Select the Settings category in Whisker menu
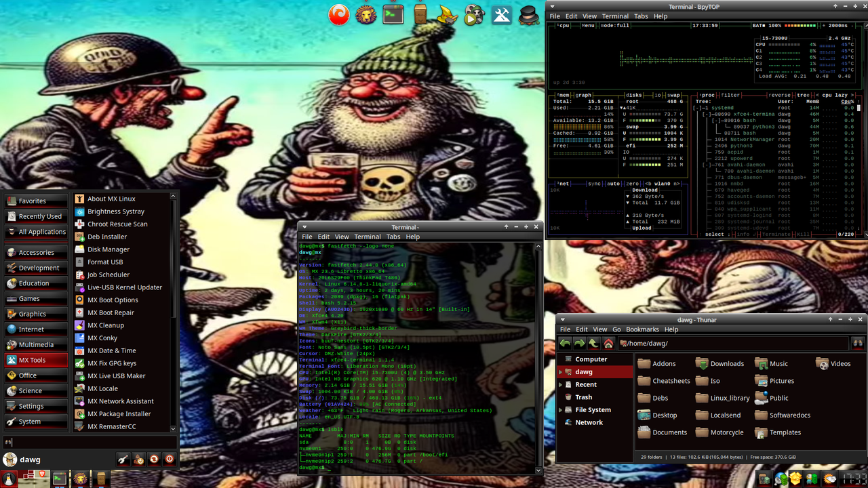 pos(36,406)
